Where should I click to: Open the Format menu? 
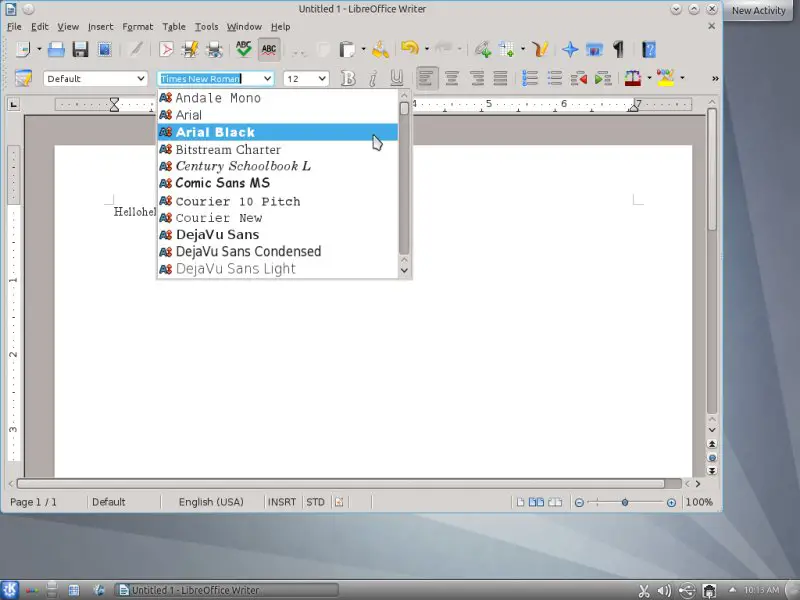click(x=137, y=27)
